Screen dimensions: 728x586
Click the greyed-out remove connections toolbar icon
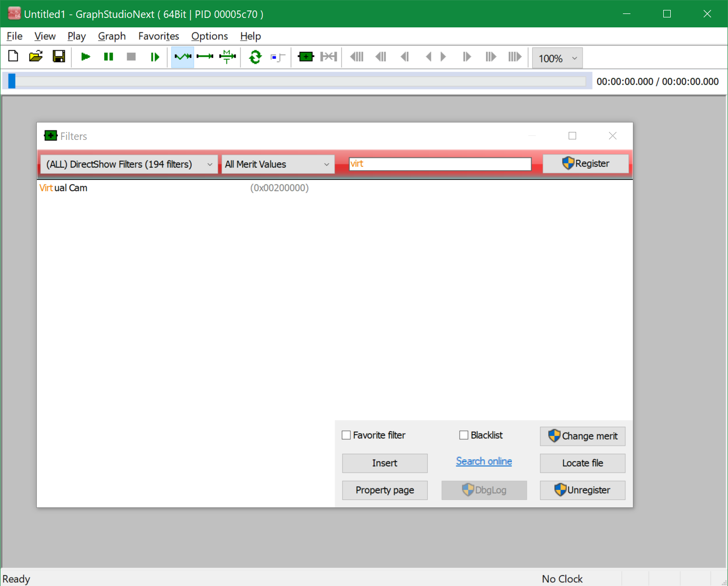point(329,57)
